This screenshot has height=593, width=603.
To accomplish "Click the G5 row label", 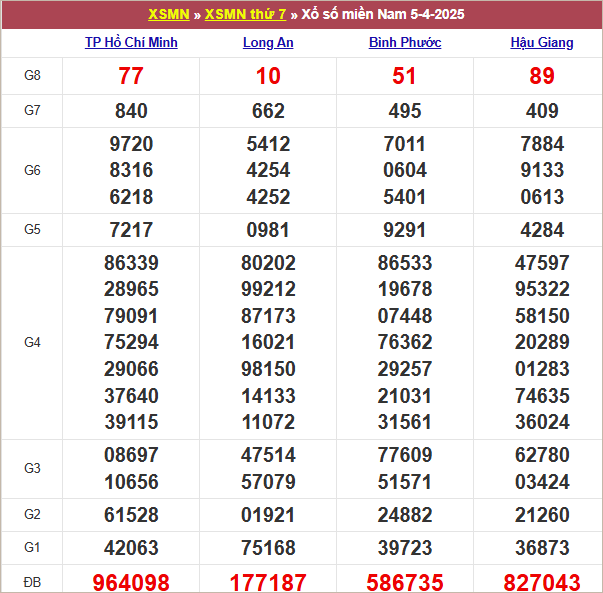I will 32,230.
